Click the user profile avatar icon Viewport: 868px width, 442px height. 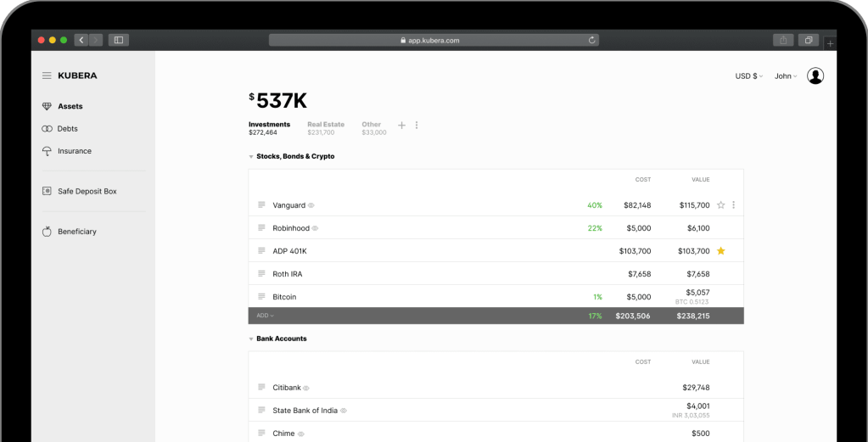pos(815,76)
